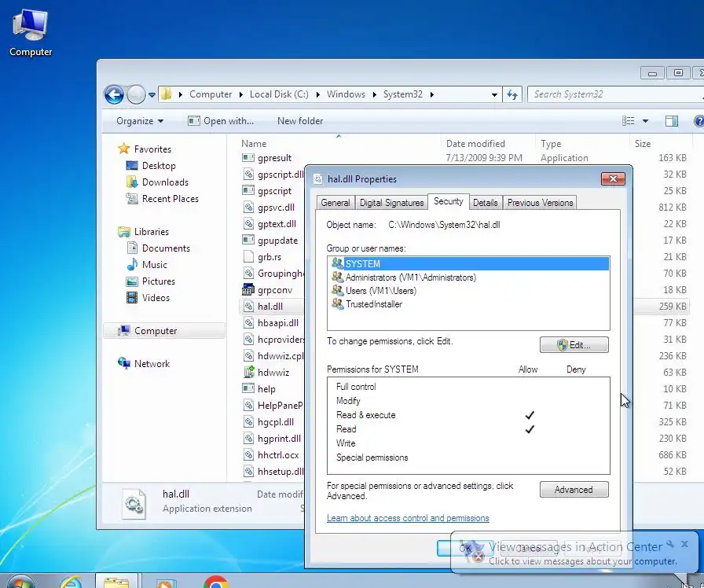Screen dimensions: 704x588
Task: Open Recent Places in Favorites
Action: (170, 199)
